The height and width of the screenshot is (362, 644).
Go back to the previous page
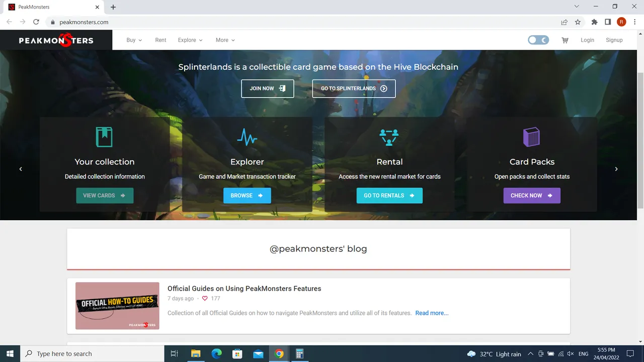[9, 22]
